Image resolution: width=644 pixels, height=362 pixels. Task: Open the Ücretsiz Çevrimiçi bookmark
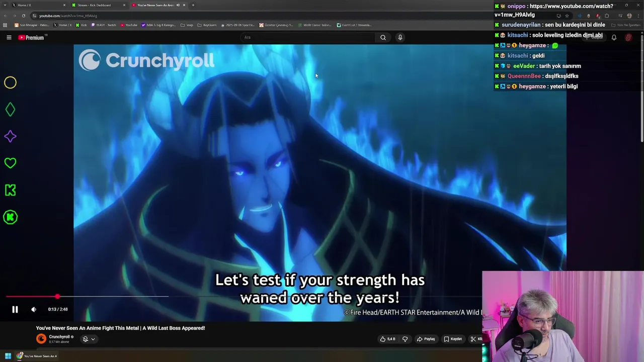click(x=277, y=25)
